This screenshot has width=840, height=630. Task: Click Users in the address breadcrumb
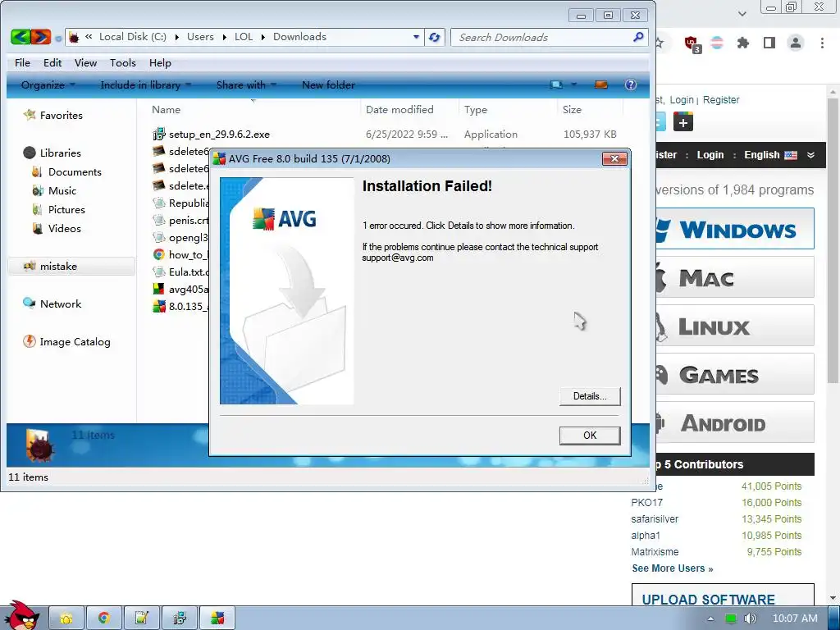coord(200,36)
